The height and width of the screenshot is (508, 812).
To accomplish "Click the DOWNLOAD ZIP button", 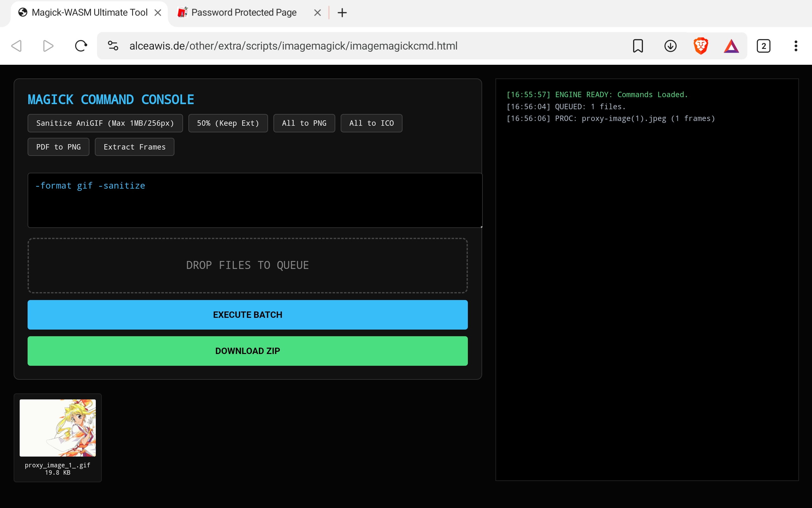I will (x=248, y=351).
